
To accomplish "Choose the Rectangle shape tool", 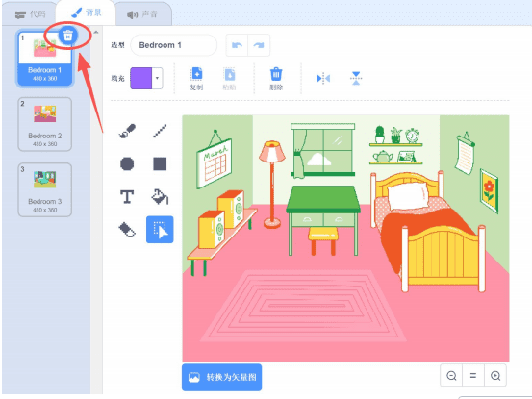I will [160, 163].
